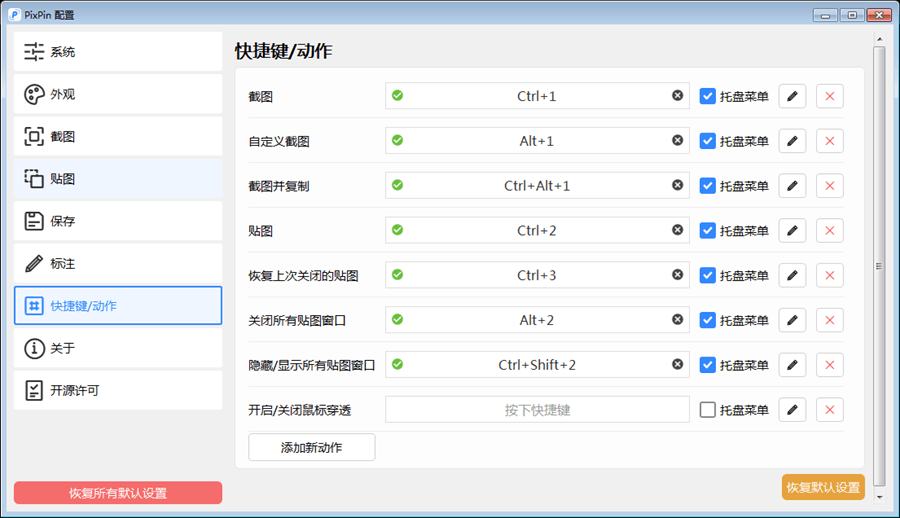Click the scrollbar up arrow
Viewport: 900px width, 518px height.
click(879, 39)
